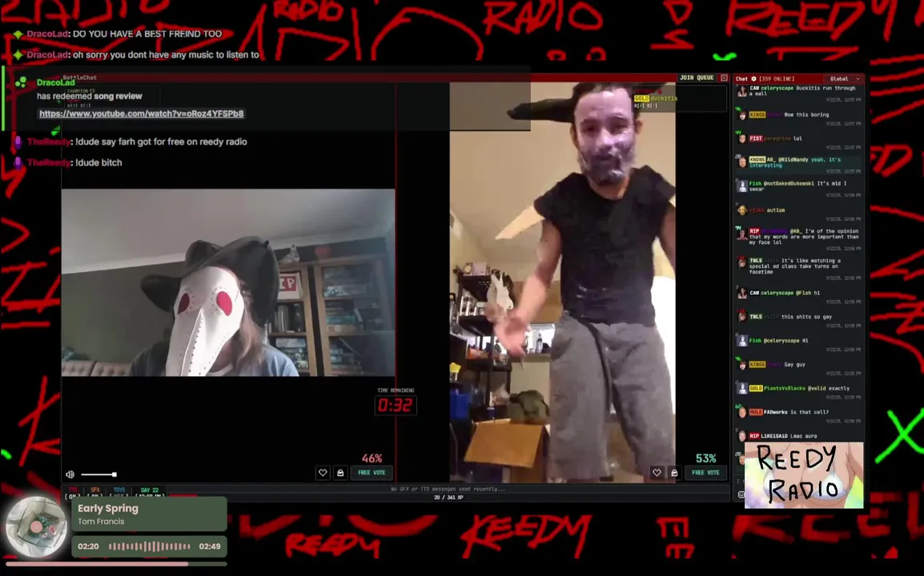
Task: Click Fish avatar on 'It's mid I swear'
Action: pos(742,186)
